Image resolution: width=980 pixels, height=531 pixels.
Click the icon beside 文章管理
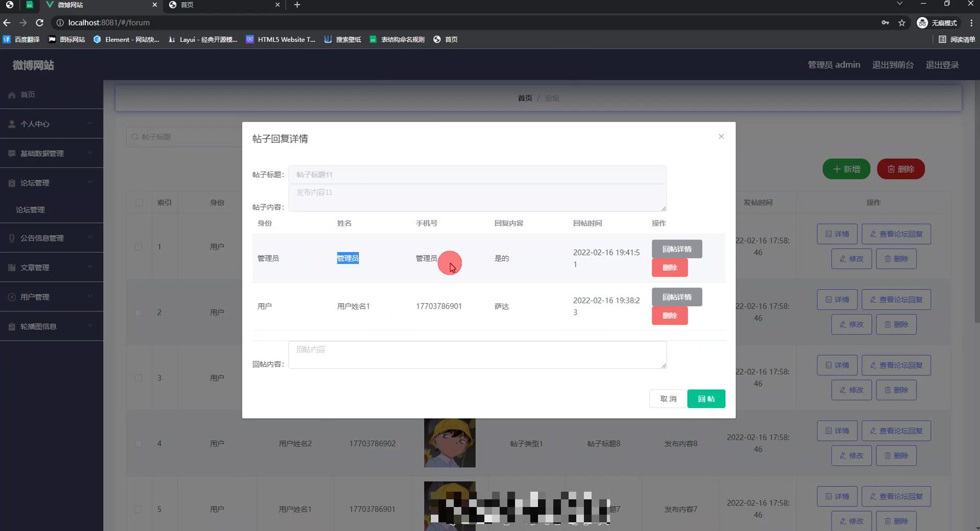[x=12, y=268]
